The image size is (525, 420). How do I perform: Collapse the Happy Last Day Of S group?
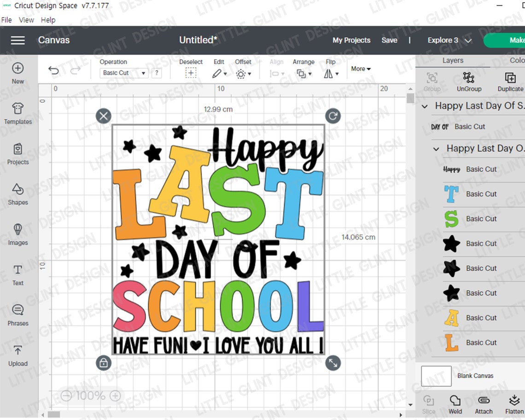click(424, 106)
